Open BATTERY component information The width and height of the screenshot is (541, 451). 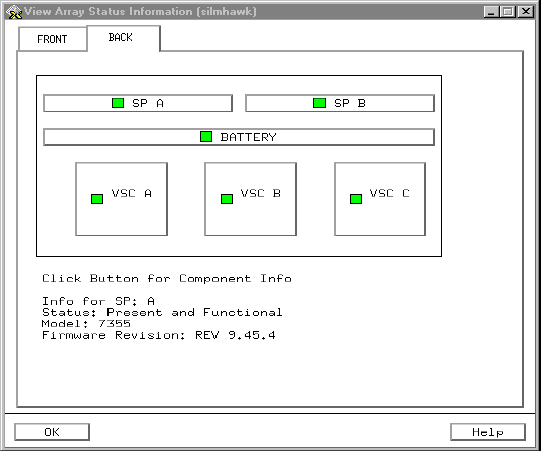click(x=239, y=137)
